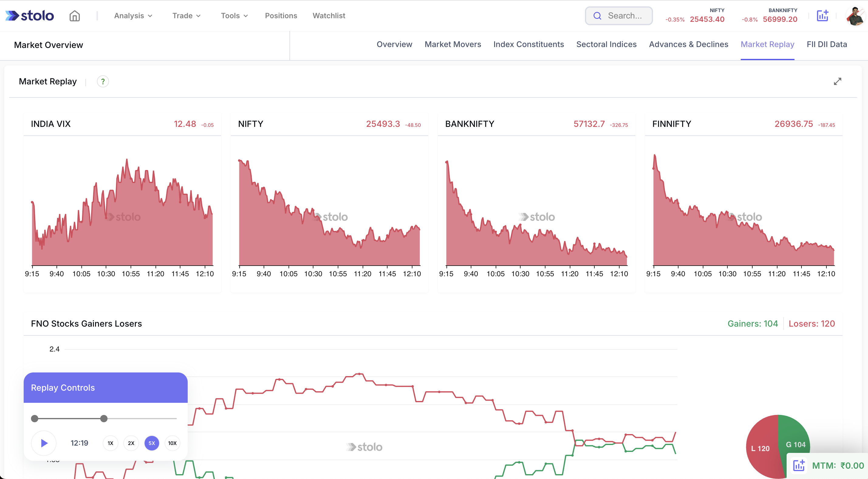The width and height of the screenshot is (868, 479).
Task: Click the Replay Controls panel header
Action: click(x=105, y=388)
